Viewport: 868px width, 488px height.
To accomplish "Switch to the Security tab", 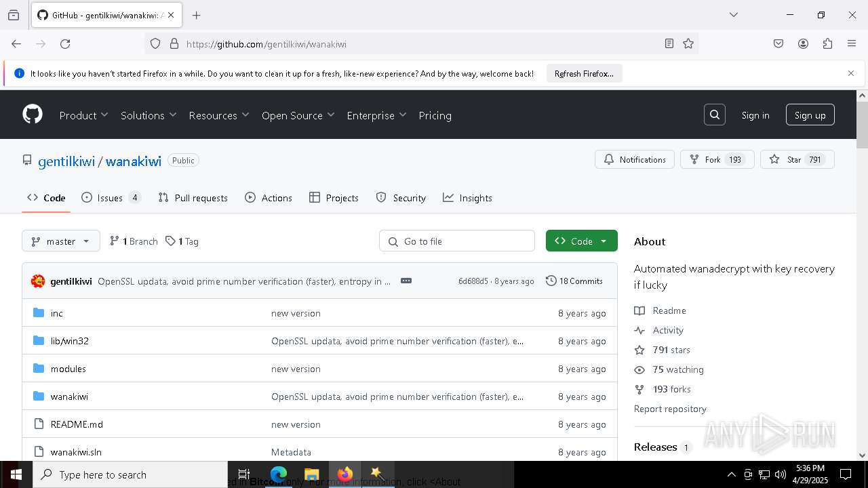I will (401, 198).
